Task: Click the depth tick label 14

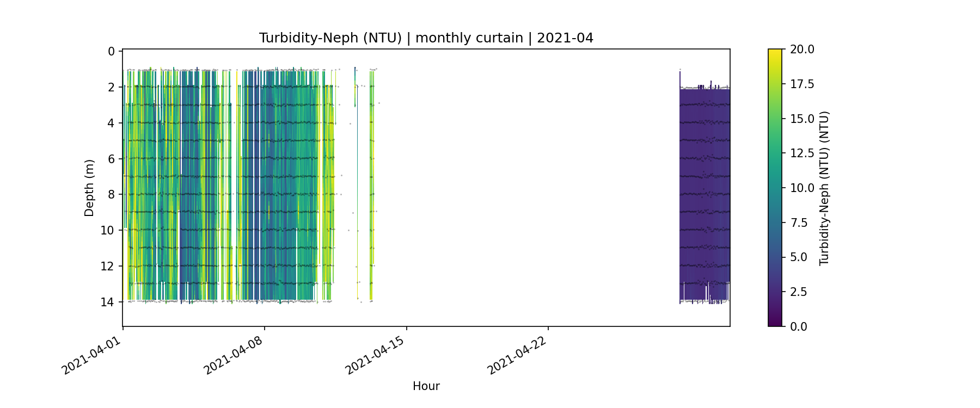Action: click(x=108, y=302)
